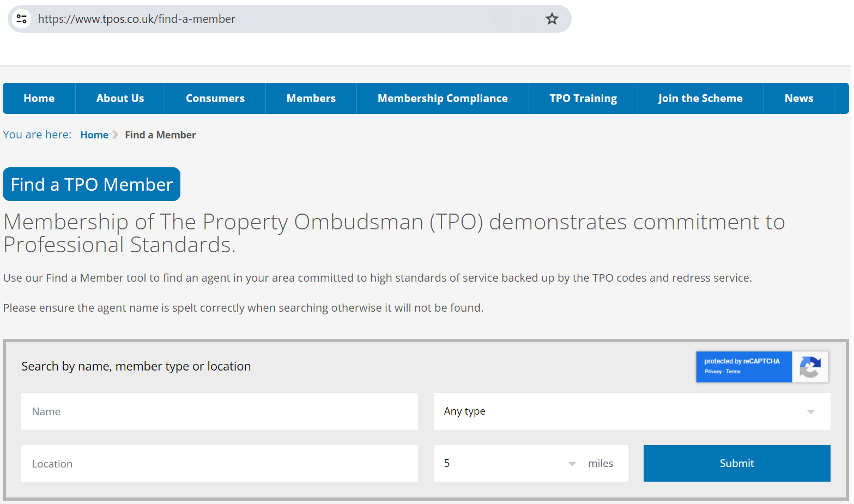
Task: Select the Home menu item
Action: tap(39, 98)
